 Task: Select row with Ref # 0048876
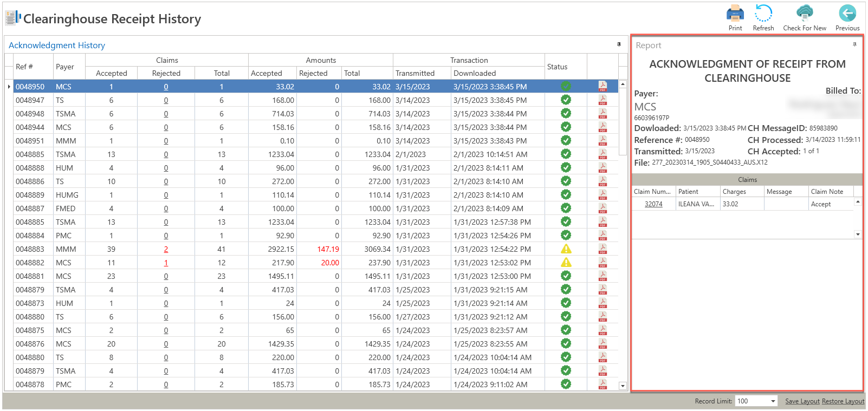click(x=316, y=344)
